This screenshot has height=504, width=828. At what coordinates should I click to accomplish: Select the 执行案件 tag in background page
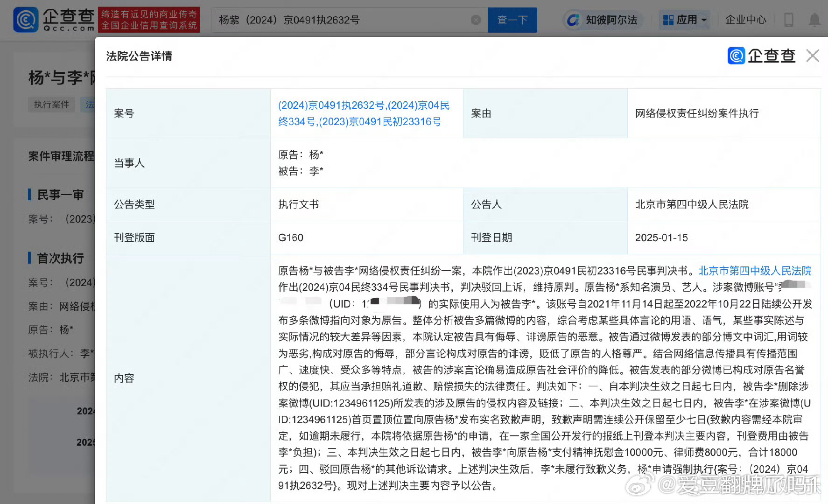click(x=51, y=105)
